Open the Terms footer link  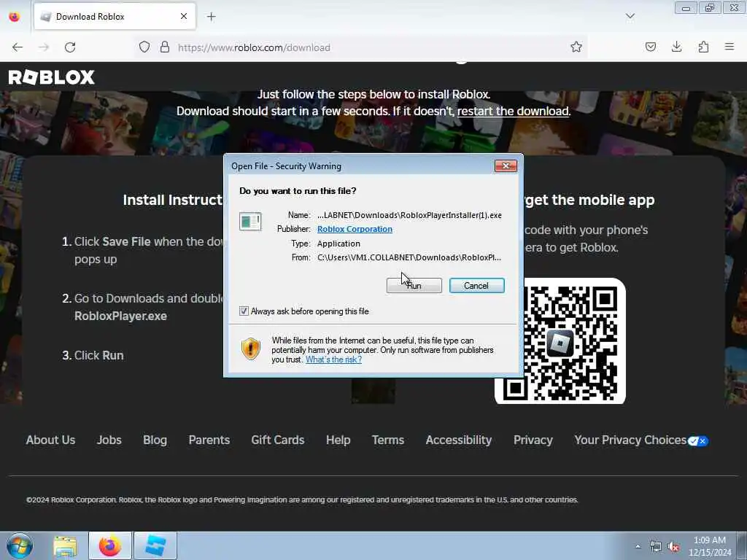tap(388, 440)
